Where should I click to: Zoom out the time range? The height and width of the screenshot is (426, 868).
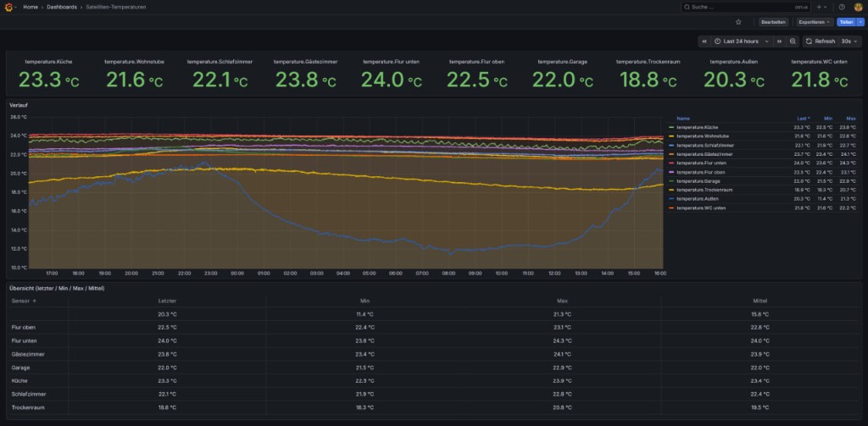point(793,41)
